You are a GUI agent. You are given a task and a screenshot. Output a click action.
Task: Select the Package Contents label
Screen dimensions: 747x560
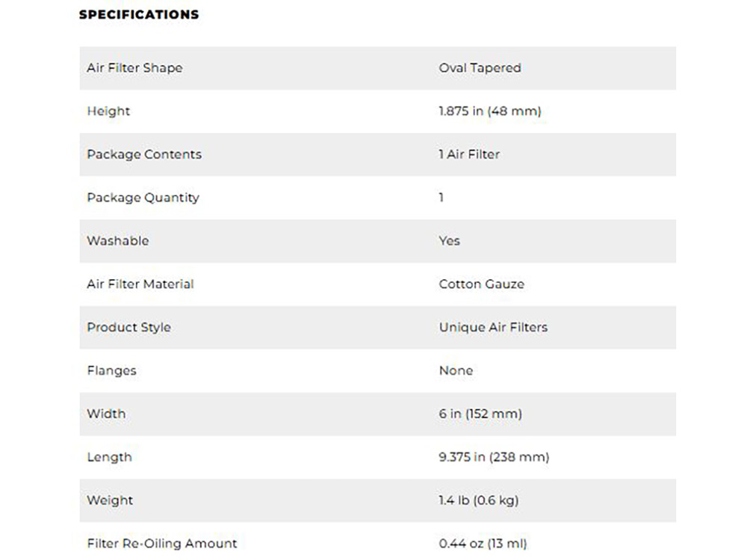point(144,155)
